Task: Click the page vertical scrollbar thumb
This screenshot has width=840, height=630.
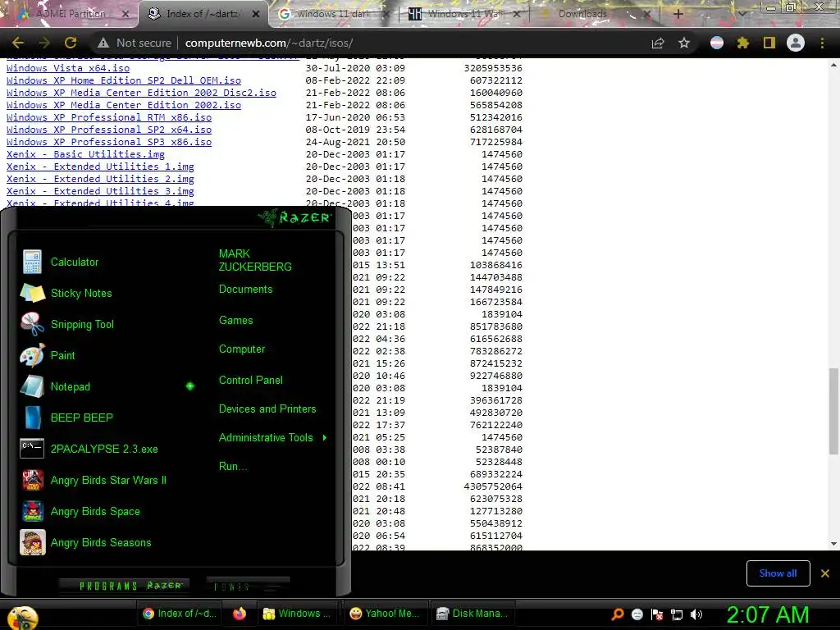Action: coord(833,410)
